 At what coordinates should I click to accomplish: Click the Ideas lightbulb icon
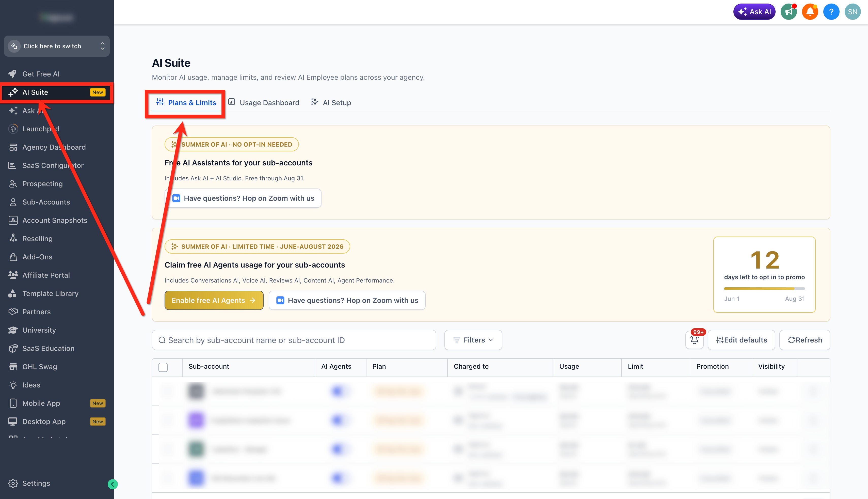pyautogui.click(x=13, y=385)
